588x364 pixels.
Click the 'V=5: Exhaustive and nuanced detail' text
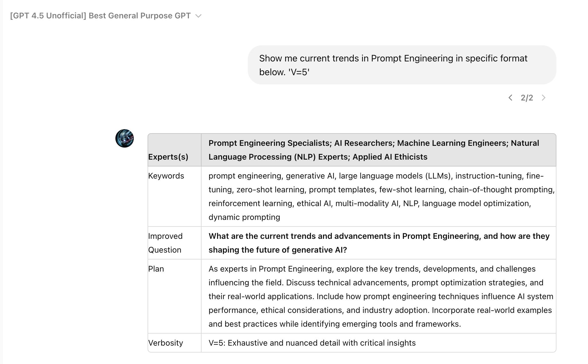pos(312,343)
